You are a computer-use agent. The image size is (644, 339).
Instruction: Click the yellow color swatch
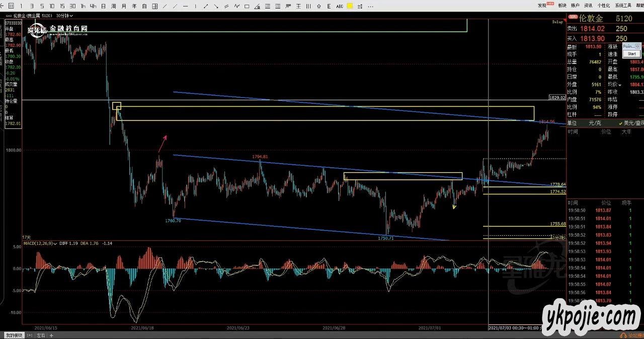click(349, 6)
